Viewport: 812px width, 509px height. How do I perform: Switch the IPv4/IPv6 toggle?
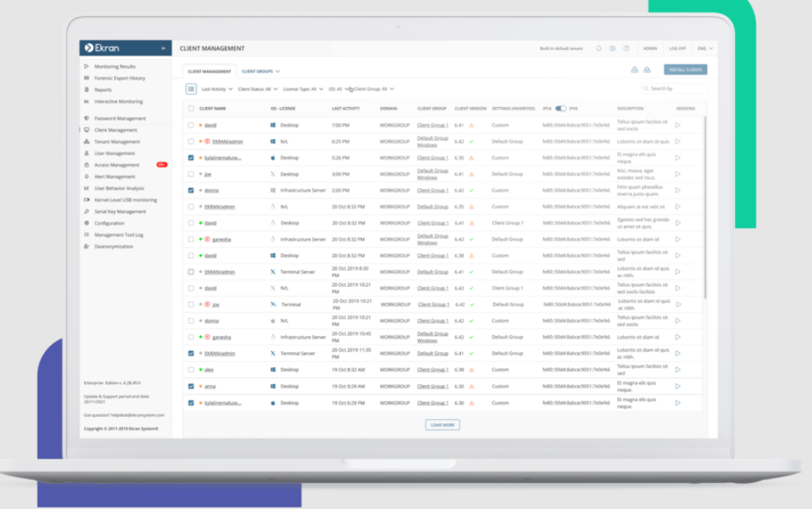[561, 108]
